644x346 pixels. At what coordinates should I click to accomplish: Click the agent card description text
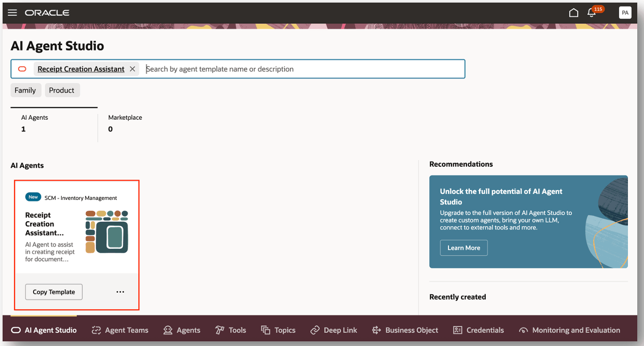click(50, 252)
